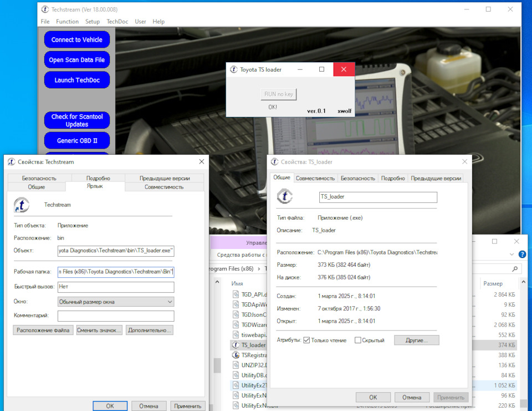Open the Окно window size dropdown
Viewport: 532px width, 411px height.
click(116, 302)
